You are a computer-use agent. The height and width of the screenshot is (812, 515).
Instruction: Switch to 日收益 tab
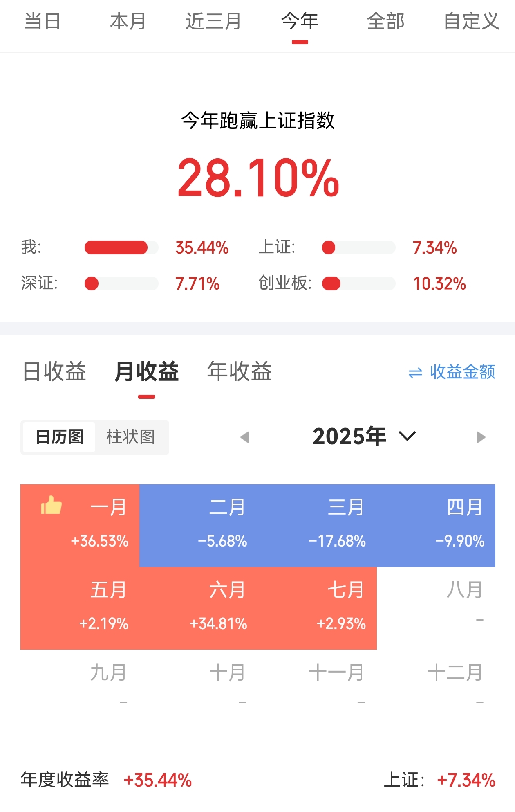point(54,371)
